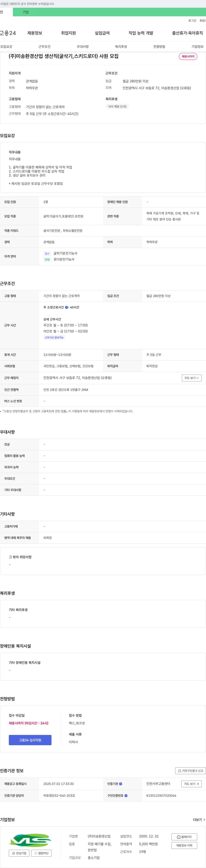Click the 5,000 백만원 annual sales value

148,844
